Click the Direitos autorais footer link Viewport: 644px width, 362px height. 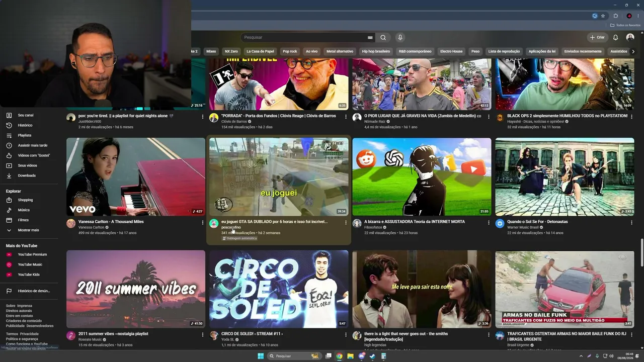tap(19, 311)
